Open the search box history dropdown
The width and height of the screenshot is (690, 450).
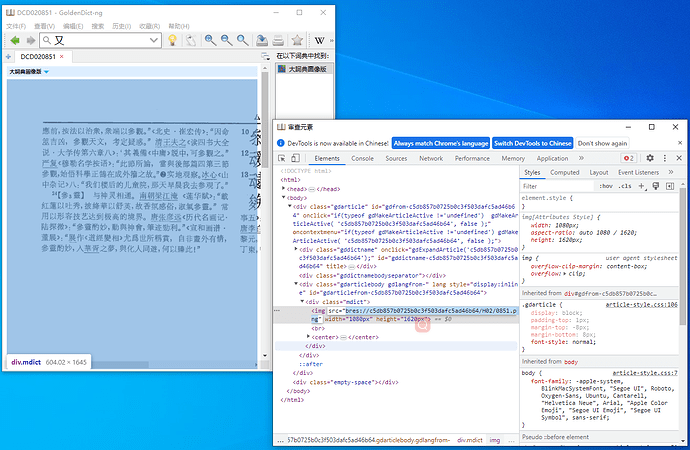click(154, 40)
